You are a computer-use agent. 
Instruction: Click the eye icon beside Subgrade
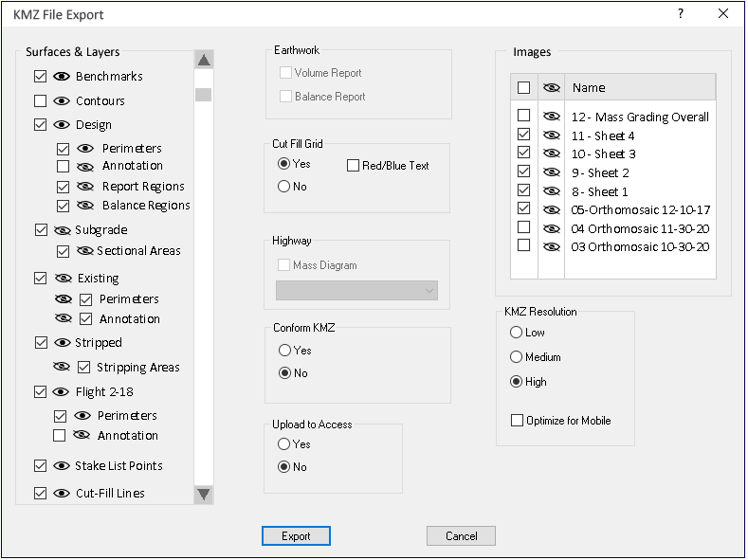click(x=62, y=229)
